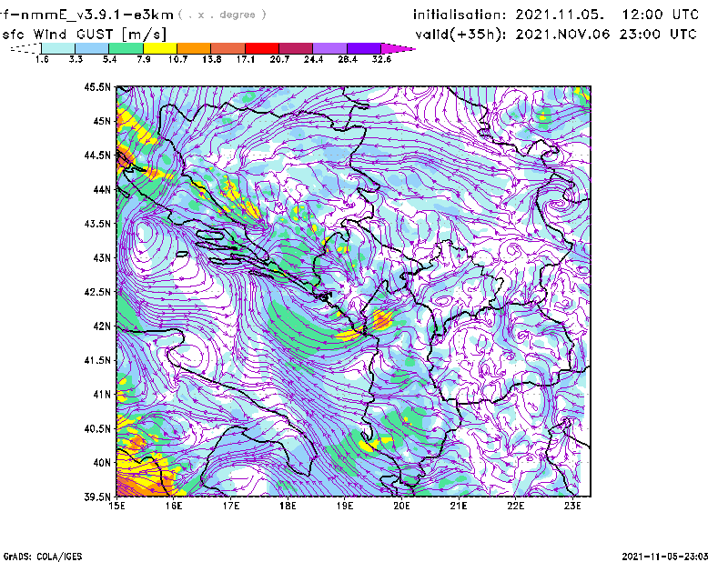This screenshot has height=562, width=728.
Task: Click the legend value '10.7'
Action: [x=177, y=59]
